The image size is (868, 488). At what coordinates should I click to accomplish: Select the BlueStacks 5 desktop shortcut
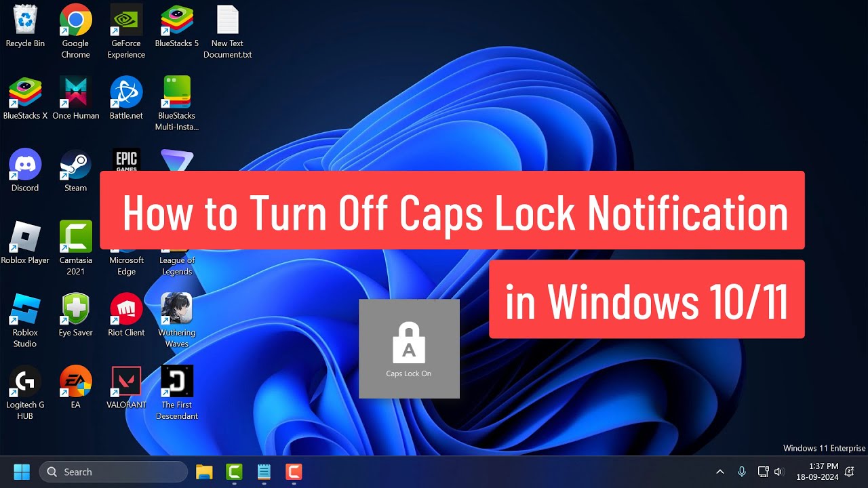pyautogui.click(x=177, y=26)
